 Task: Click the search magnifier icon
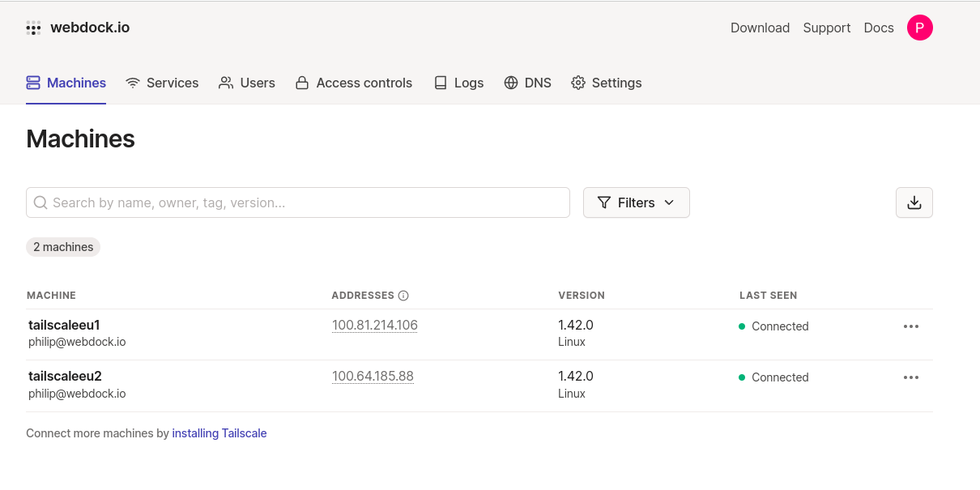(x=41, y=202)
